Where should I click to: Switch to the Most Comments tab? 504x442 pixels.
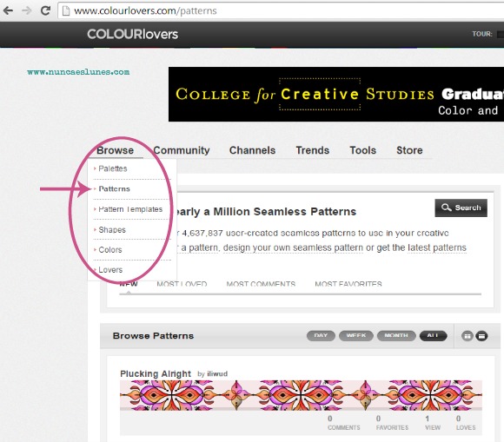coord(261,284)
